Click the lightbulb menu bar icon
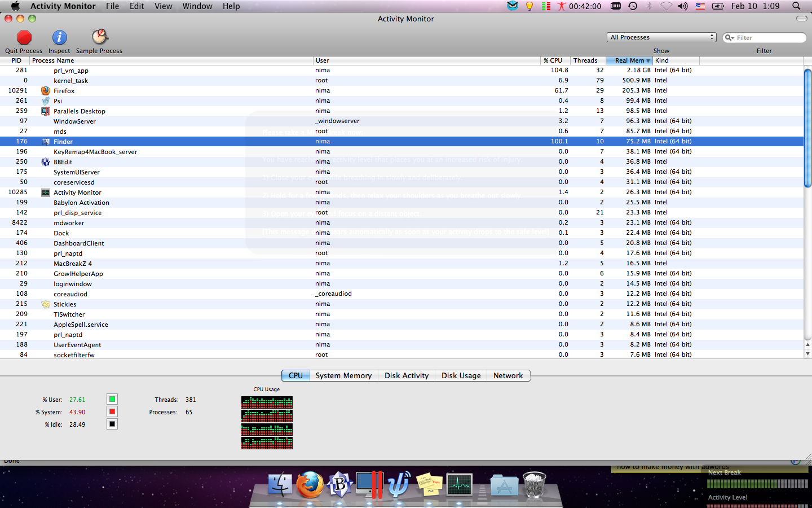 tap(529, 6)
